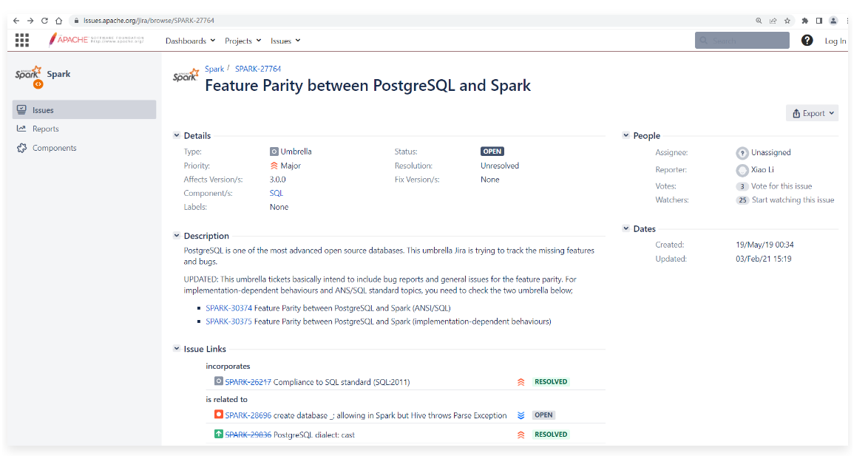Viewport: 868px width, 456px height.
Task: Open the Export dropdown
Action: point(812,113)
